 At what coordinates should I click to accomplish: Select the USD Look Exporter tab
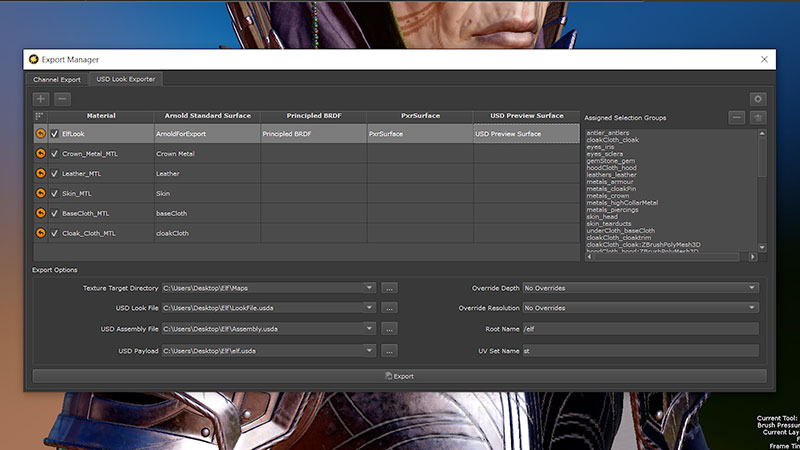123,79
